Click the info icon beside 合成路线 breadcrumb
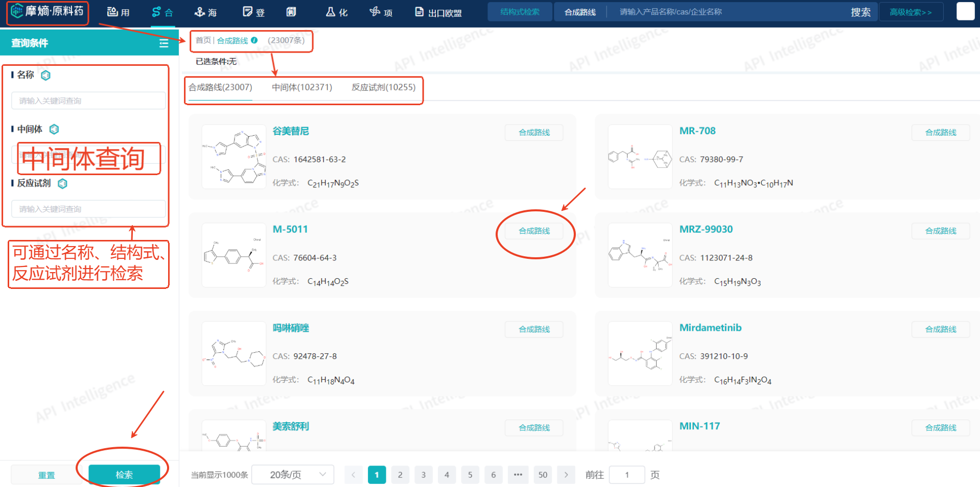This screenshot has height=487, width=980. tap(254, 40)
